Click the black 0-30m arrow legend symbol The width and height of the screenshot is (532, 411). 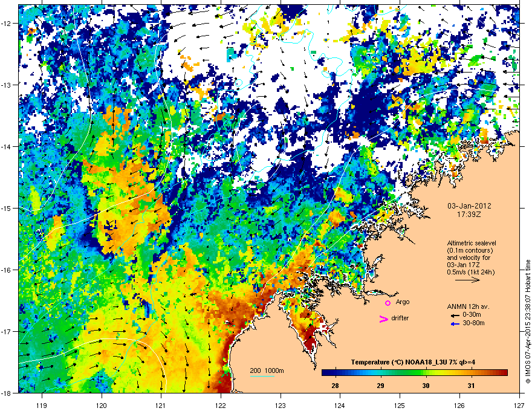[455, 316]
